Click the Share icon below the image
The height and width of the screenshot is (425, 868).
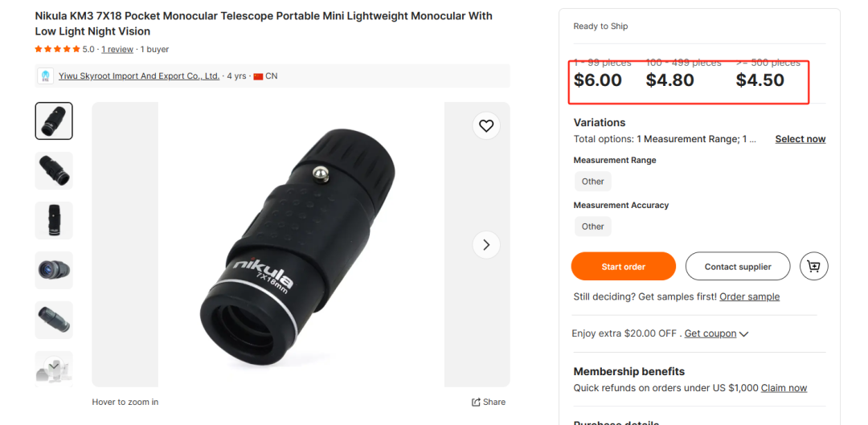tap(476, 403)
